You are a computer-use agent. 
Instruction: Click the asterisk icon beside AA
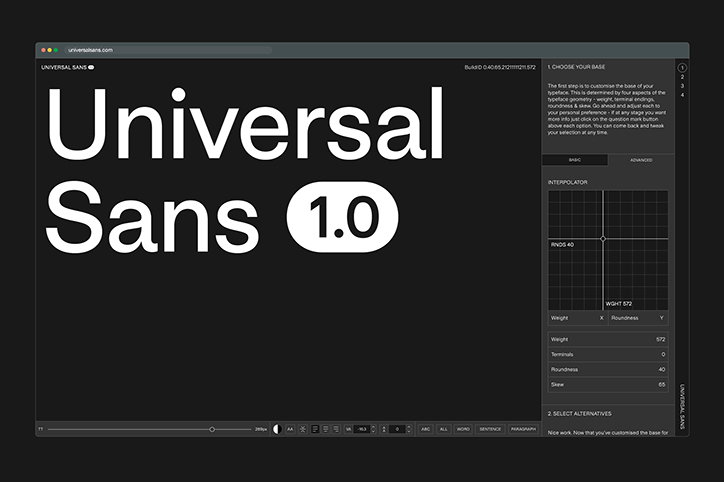pyautogui.click(x=303, y=429)
